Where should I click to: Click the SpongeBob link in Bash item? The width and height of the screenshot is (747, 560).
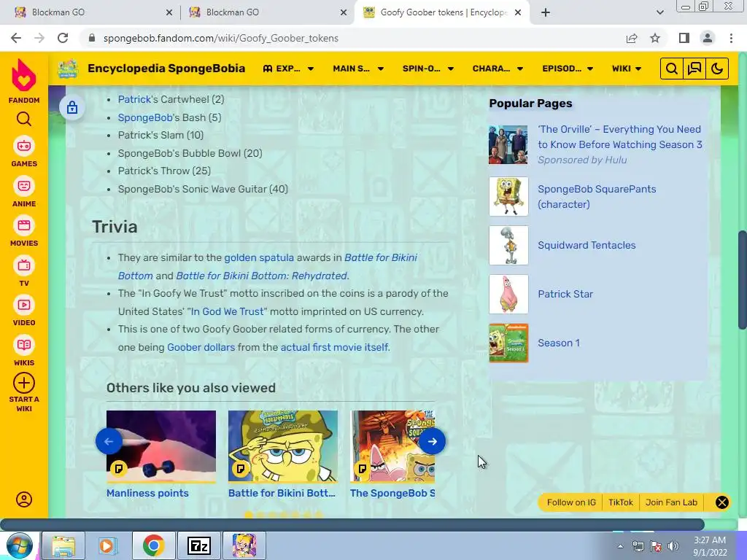click(145, 117)
